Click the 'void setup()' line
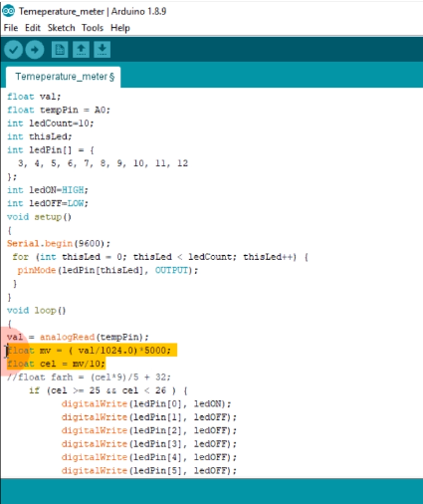423x504 pixels. 39,217
